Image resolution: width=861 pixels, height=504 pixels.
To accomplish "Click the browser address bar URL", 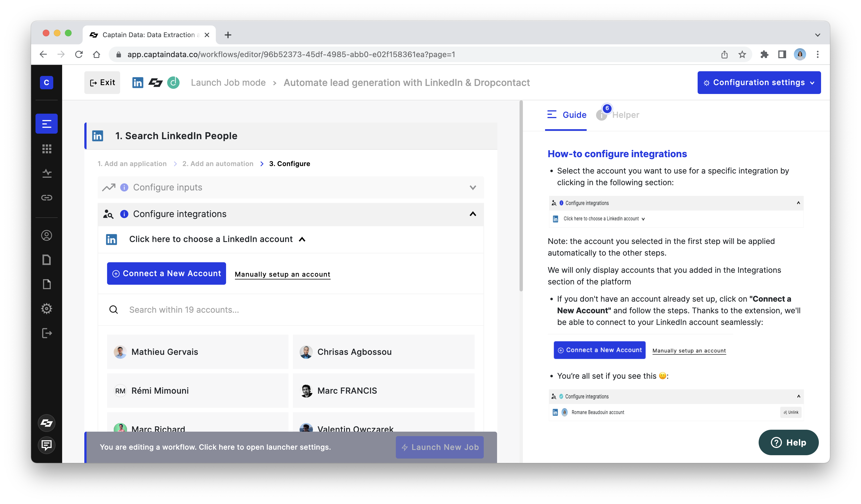I will coord(291,54).
